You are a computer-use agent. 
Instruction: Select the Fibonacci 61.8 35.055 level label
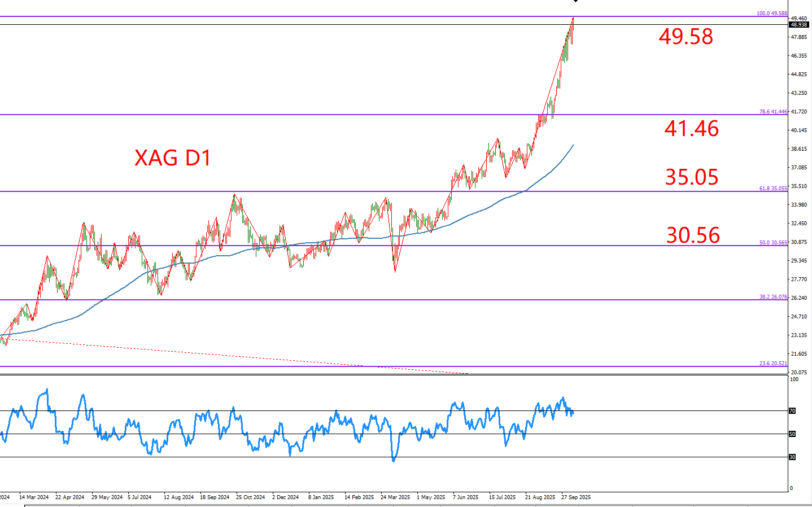pyautogui.click(x=772, y=189)
